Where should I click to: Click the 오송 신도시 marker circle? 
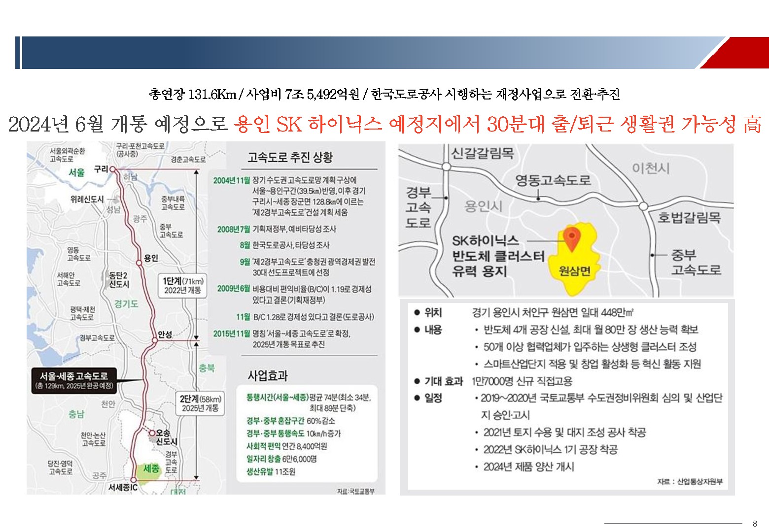[x=152, y=432]
